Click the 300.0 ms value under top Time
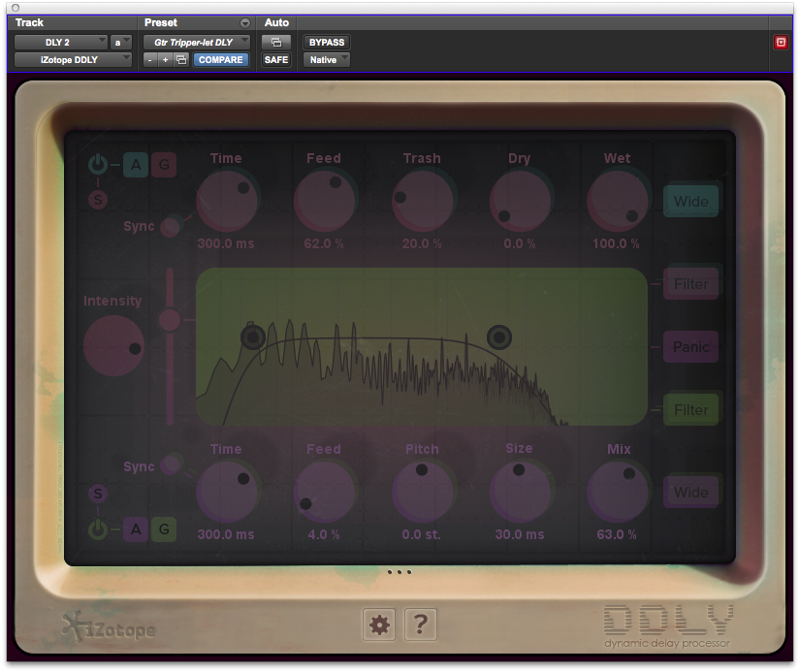 click(226, 244)
